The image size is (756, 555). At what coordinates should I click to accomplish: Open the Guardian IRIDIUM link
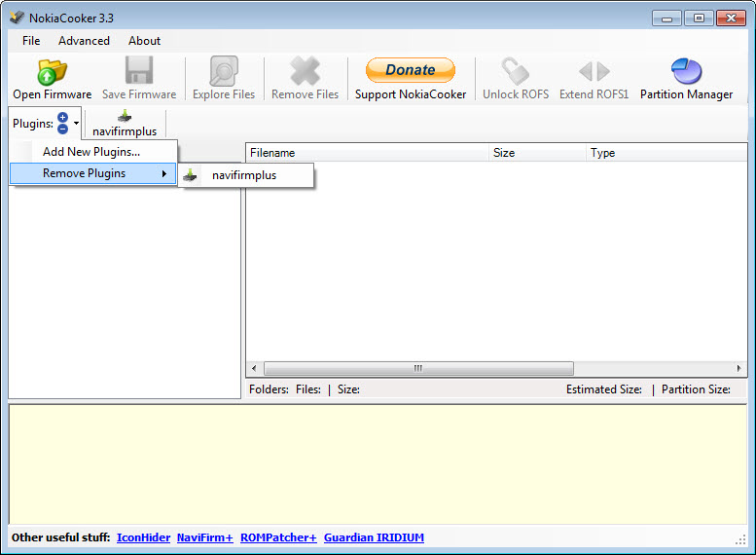click(x=374, y=537)
